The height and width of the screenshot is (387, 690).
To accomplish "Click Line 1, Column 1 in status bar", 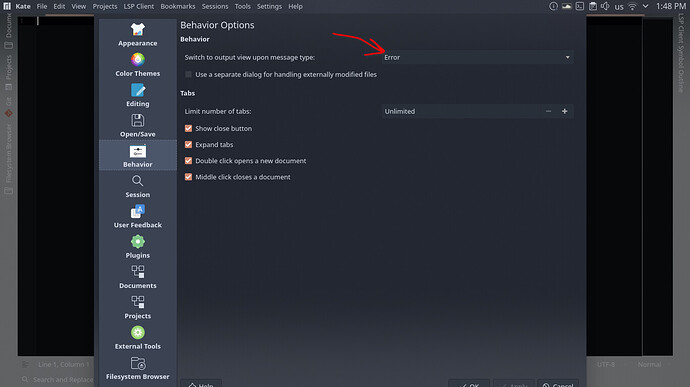I will click(x=63, y=365).
